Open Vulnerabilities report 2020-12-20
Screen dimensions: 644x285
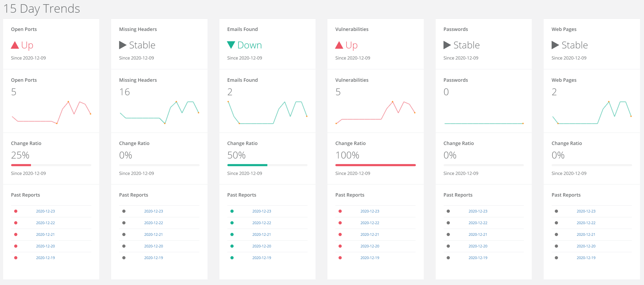pos(370,246)
